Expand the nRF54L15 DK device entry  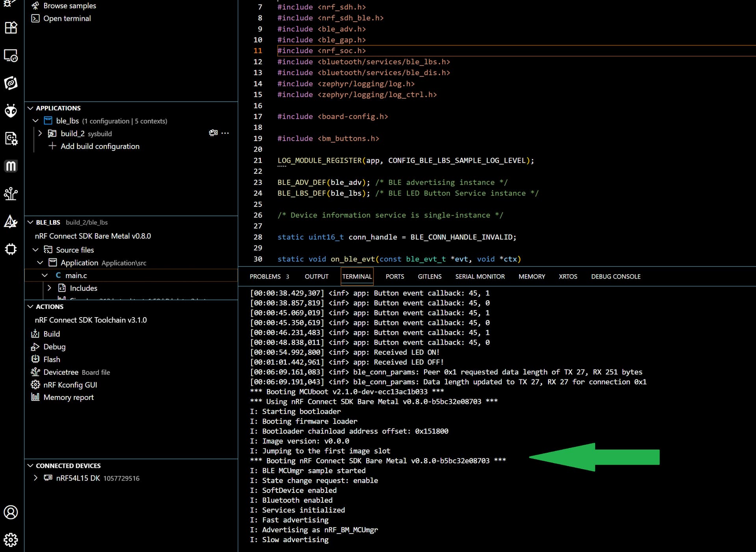[x=35, y=478]
